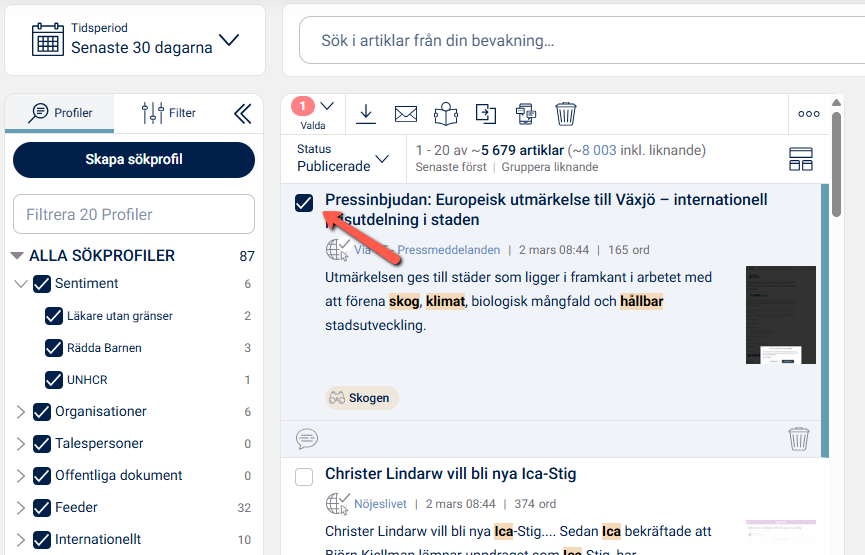Uncheck Organisationer checkbox
The height and width of the screenshot is (555, 865).
tap(42, 412)
